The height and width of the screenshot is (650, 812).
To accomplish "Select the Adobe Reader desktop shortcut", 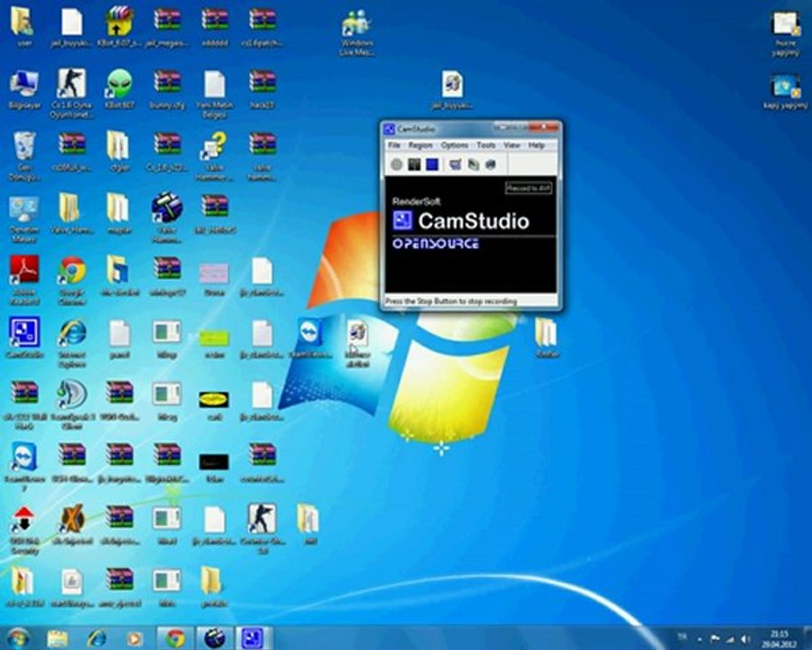I will click(x=23, y=280).
